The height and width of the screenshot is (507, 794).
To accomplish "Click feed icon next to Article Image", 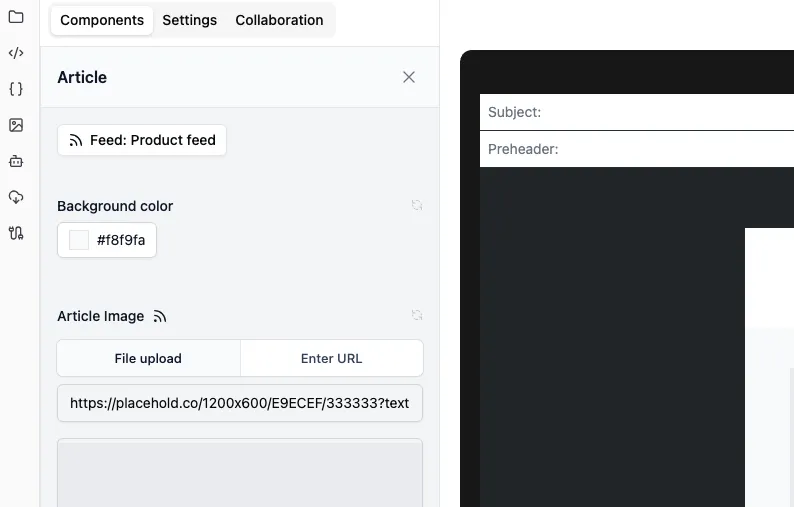I will 160,317.
